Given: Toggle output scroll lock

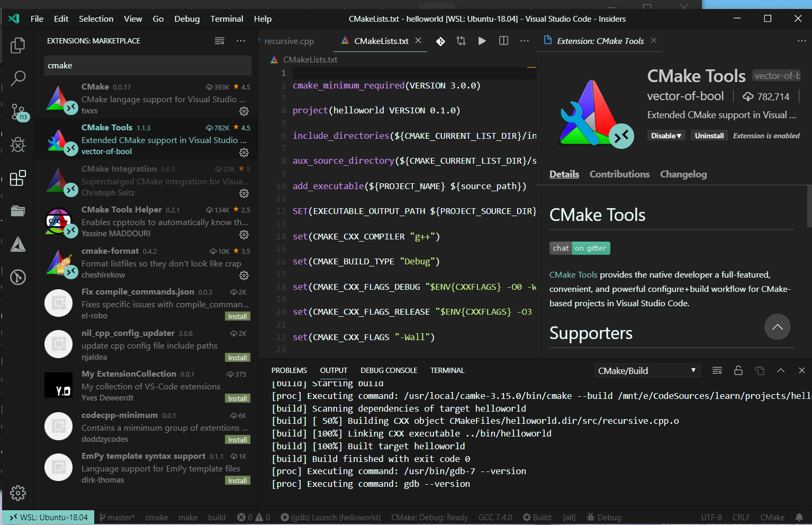Looking at the screenshot, I should [738, 370].
